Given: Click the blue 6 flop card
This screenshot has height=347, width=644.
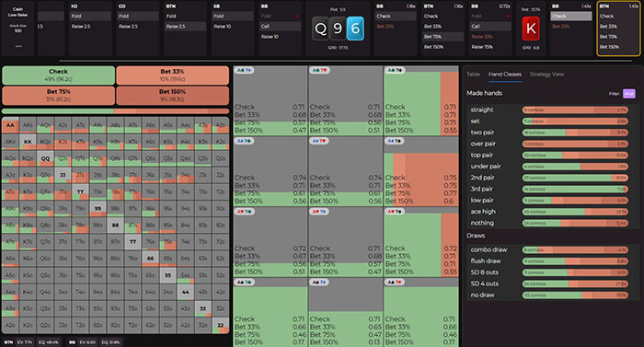Looking at the screenshot, I should [355, 29].
